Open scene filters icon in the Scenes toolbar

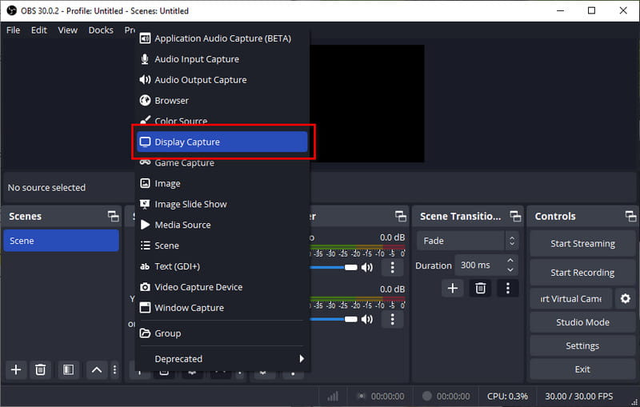pos(68,370)
